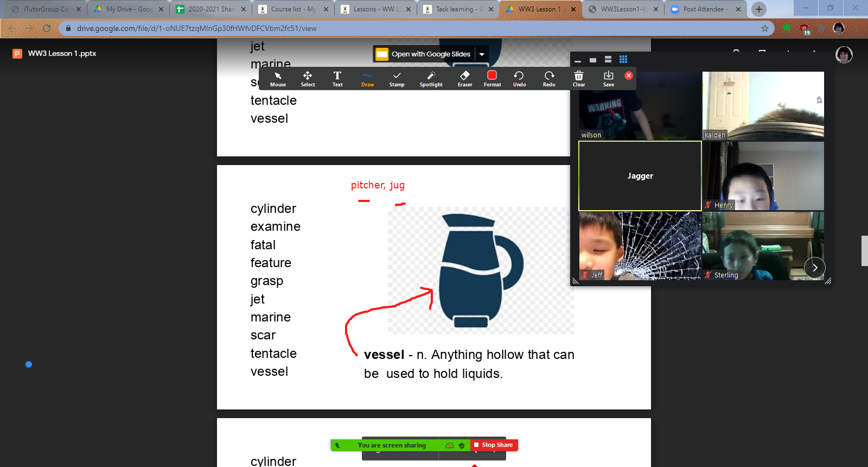Select Jagger's video tile
This screenshot has width=868, height=467.
(x=640, y=176)
